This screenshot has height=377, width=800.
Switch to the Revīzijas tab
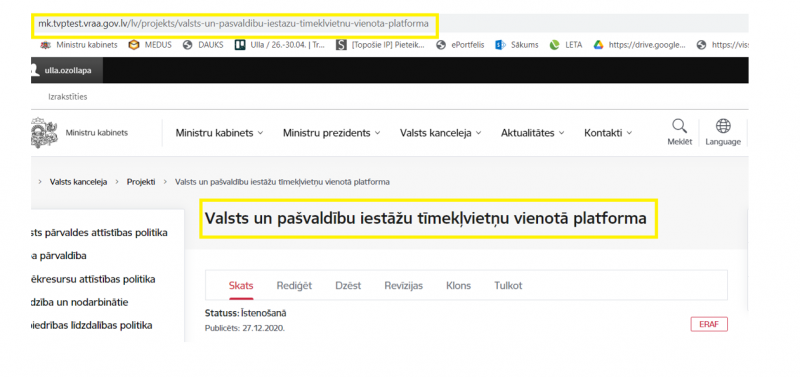(x=404, y=286)
